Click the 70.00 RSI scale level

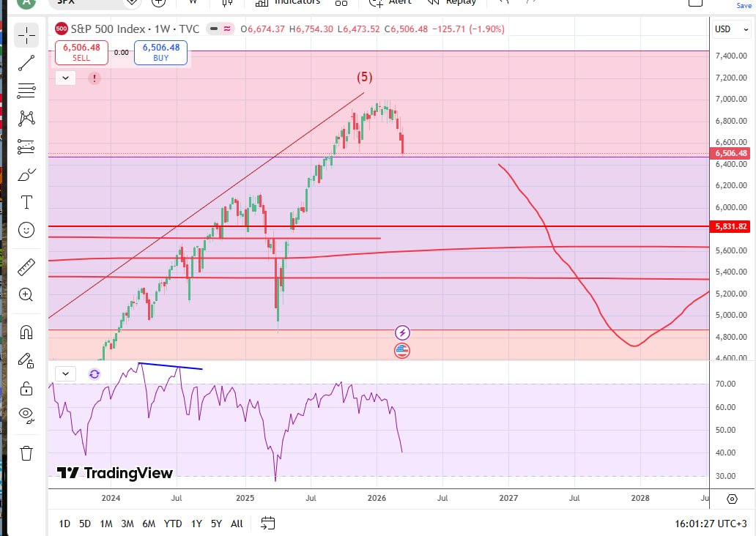coord(725,384)
